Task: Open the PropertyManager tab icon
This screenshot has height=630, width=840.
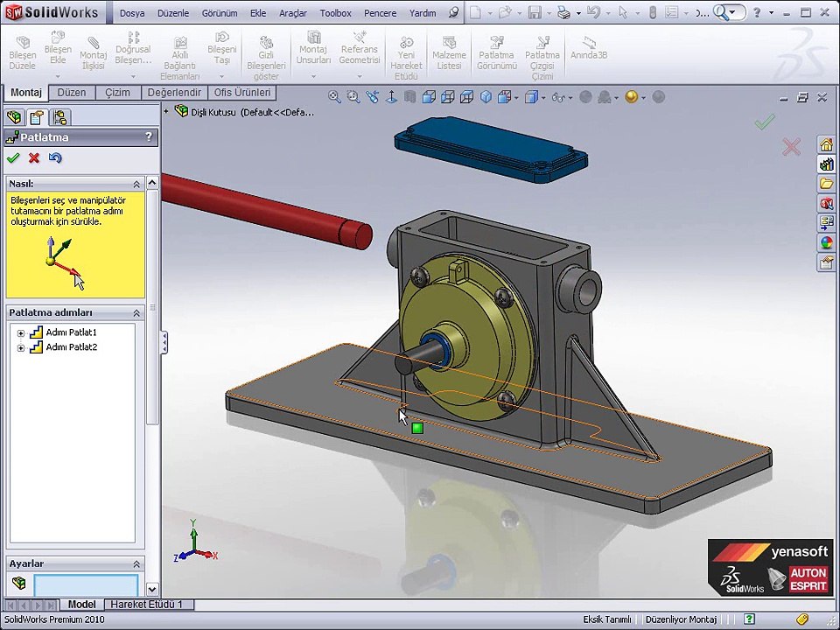Action: click(37, 116)
